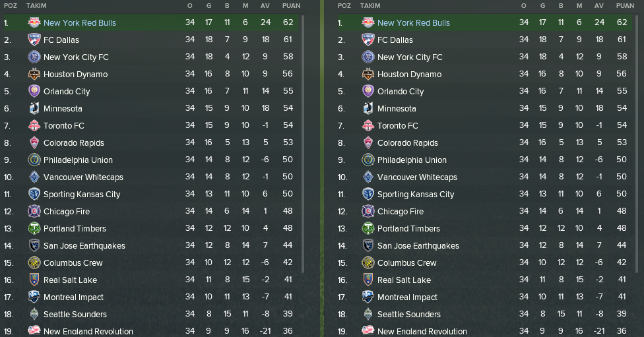Click the left table's vertical scrollbar
Screen dimensions: 644x337
pyautogui.click(x=303, y=144)
